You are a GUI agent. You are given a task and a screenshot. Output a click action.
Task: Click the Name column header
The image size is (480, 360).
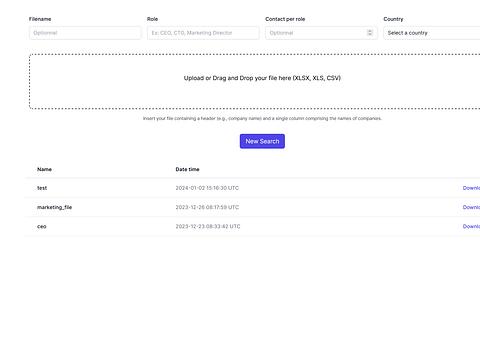pyautogui.click(x=44, y=169)
